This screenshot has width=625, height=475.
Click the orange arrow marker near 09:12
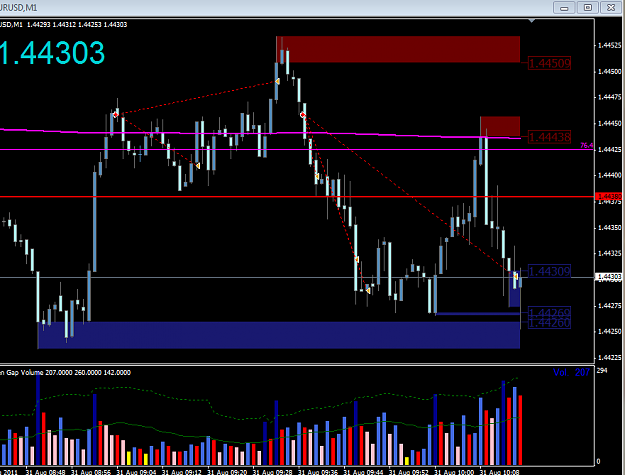(x=197, y=165)
